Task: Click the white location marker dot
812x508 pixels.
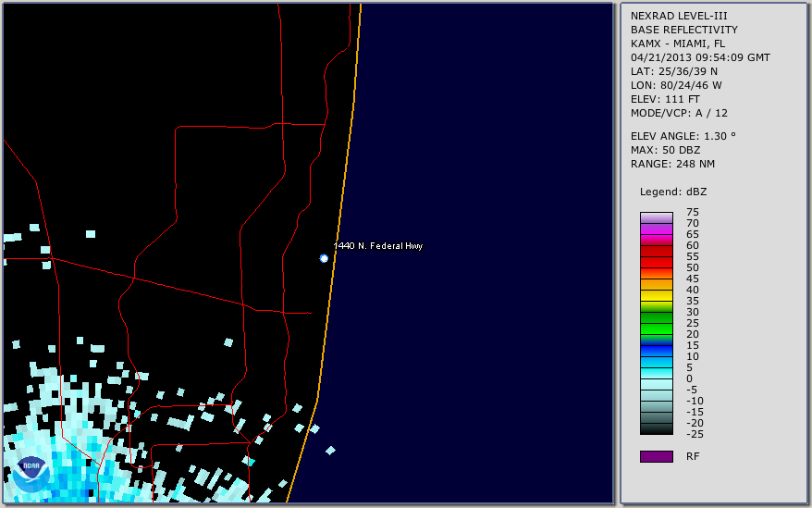Action: tap(324, 258)
